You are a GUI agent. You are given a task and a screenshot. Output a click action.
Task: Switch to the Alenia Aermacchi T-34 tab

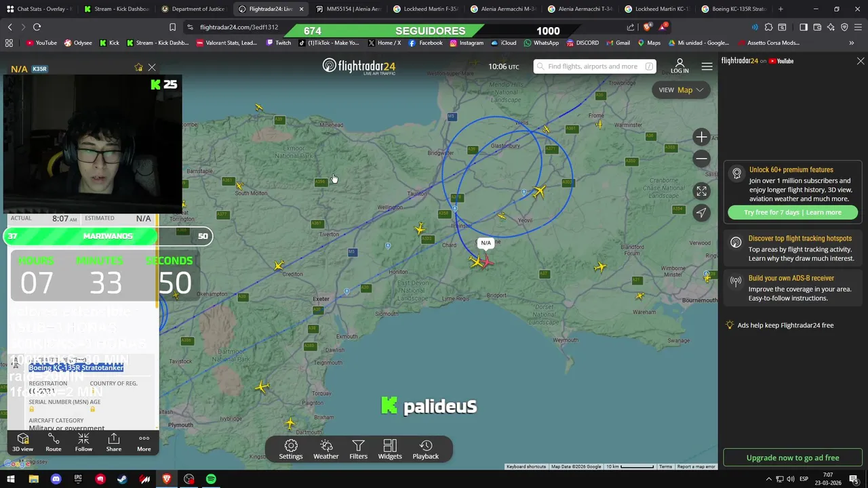click(x=580, y=9)
